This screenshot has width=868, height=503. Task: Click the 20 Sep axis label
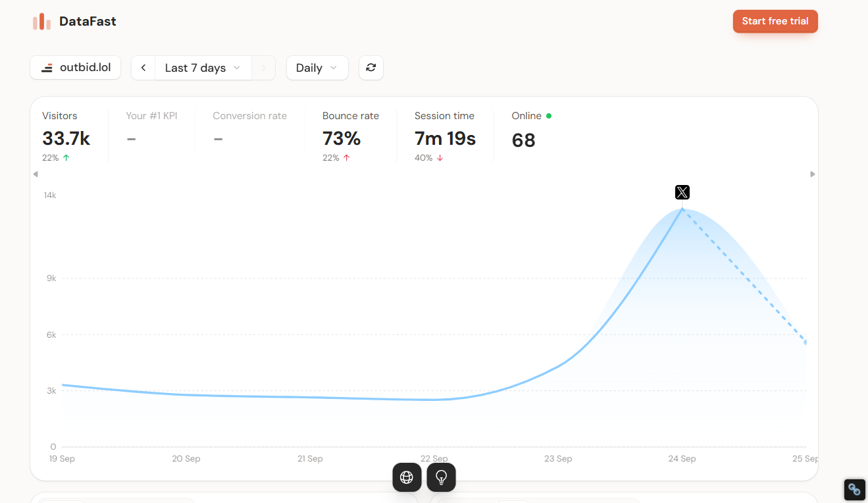click(186, 459)
